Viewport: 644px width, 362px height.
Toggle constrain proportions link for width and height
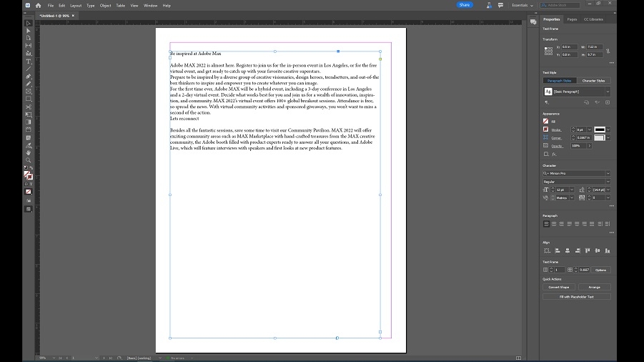(x=608, y=51)
